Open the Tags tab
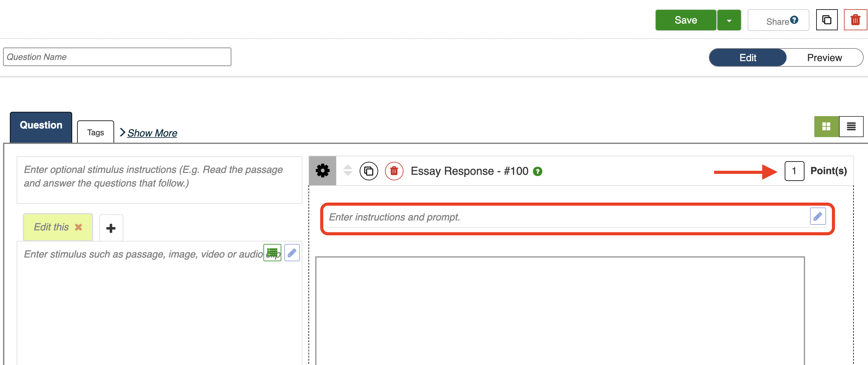This screenshot has height=365, width=868. [x=95, y=132]
